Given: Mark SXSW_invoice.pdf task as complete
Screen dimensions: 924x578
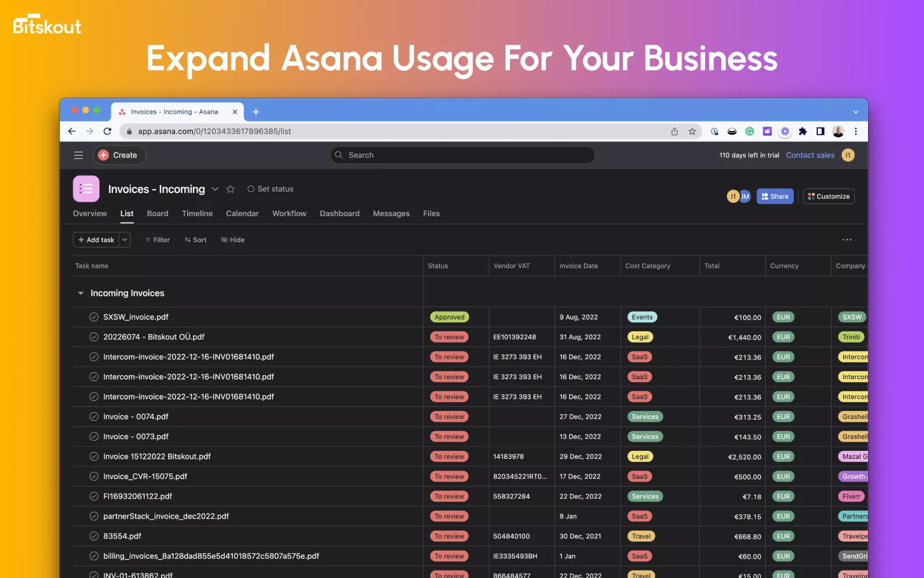Looking at the screenshot, I should (94, 317).
